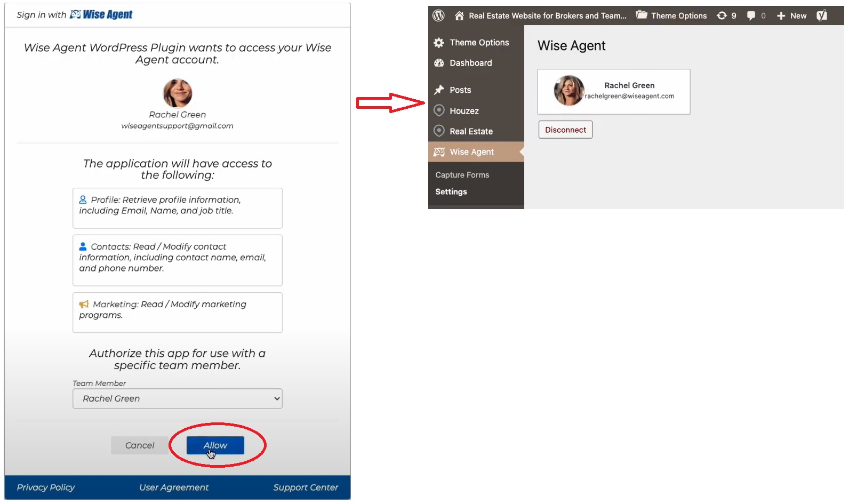Click the Posts pushpin icon
Viewport: 849px width, 504px height.
pos(439,90)
